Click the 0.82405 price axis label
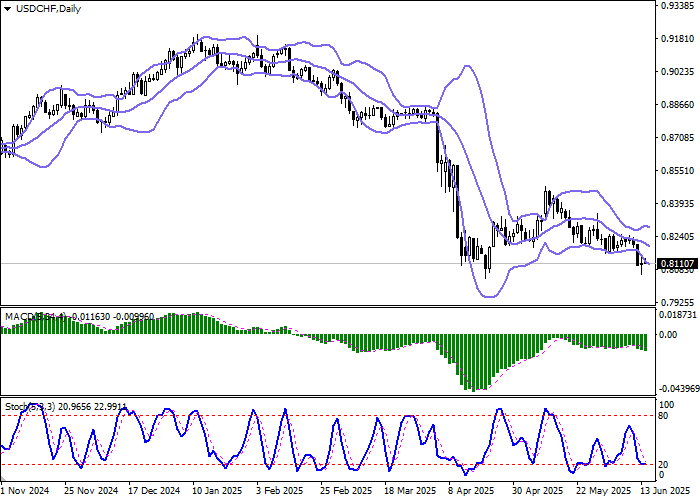Viewport: 700px width, 500px height. (677, 237)
